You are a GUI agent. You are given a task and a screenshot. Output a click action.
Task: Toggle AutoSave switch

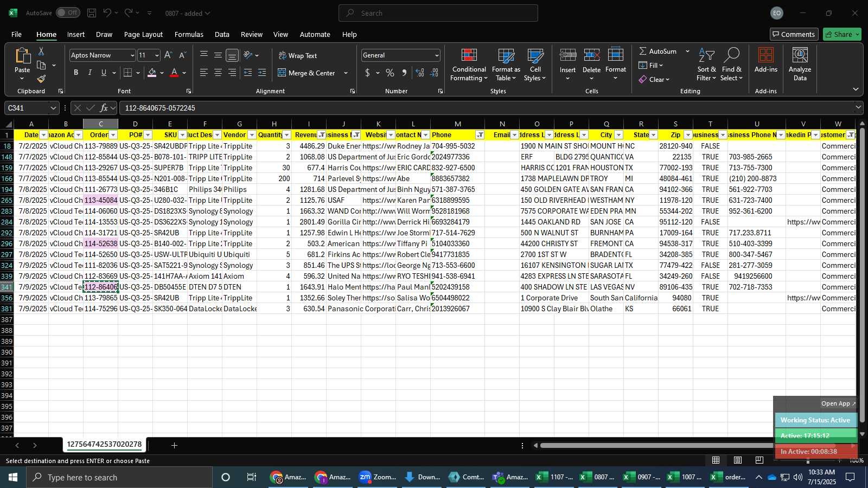68,12
